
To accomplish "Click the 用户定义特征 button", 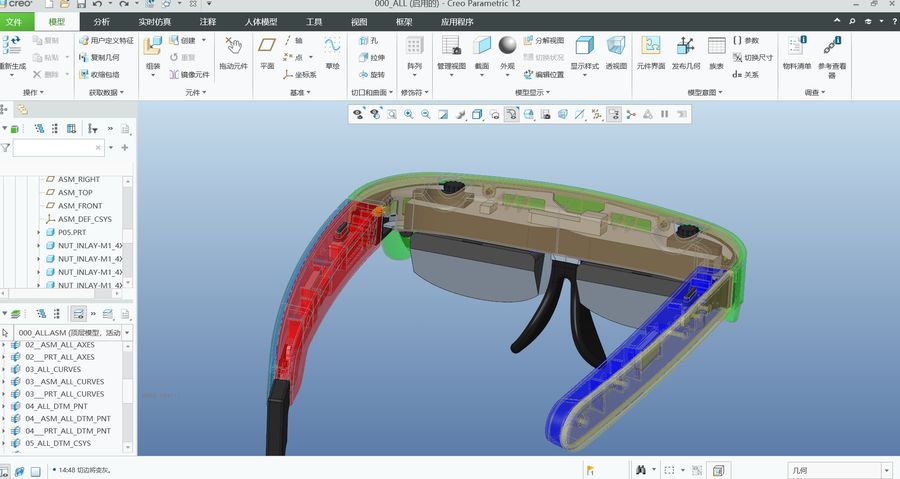I will coord(106,41).
